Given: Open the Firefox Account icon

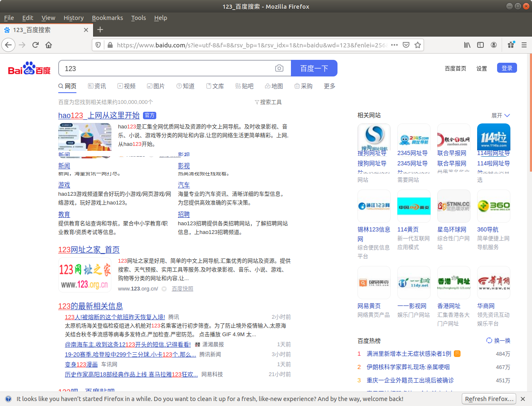Looking at the screenshot, I should click(494, 45).
